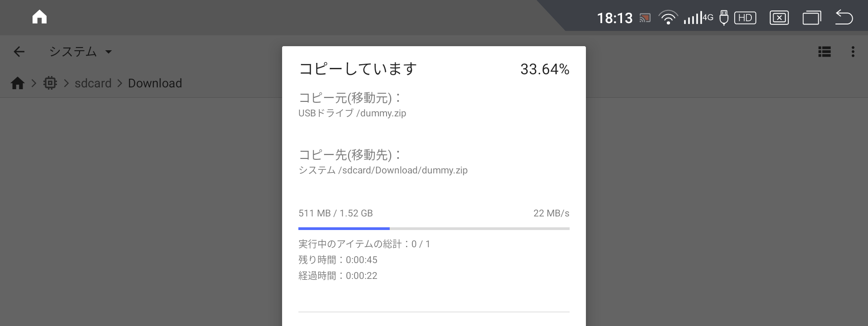
Task: Close current app via boxed X icon
Action: (x=779, y=18)
